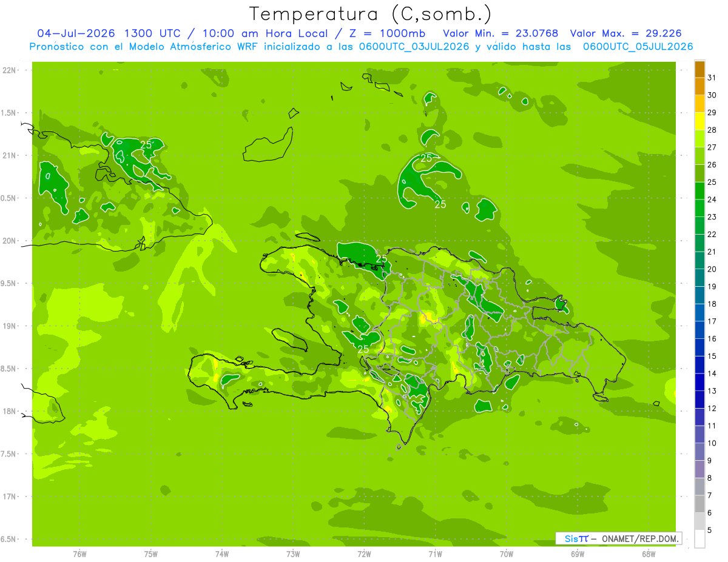Click the '73W' longitude label
This screenshot has height=562, width=728.
293,554
